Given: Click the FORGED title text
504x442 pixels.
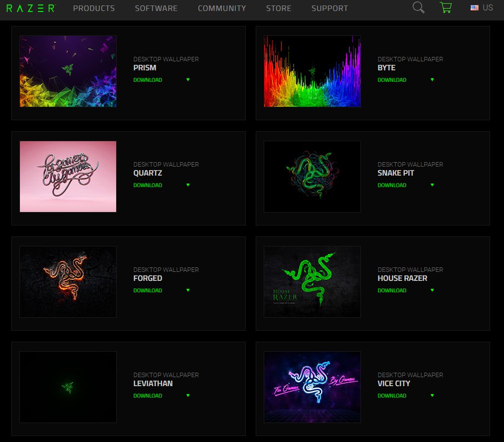Looking at the screenshot, I should (x=148, y=278).
